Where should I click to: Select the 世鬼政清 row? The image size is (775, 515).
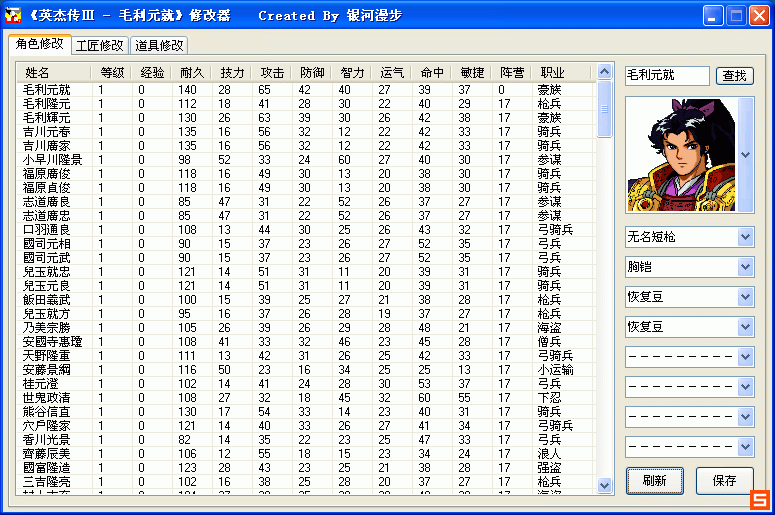click(306, 398)
